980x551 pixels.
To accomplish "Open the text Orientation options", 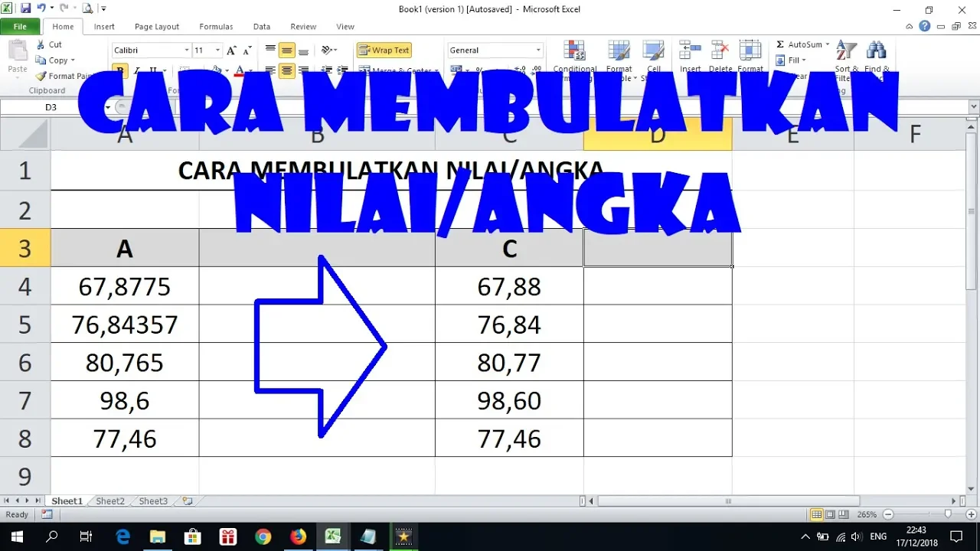I will (x=329, y=51).
